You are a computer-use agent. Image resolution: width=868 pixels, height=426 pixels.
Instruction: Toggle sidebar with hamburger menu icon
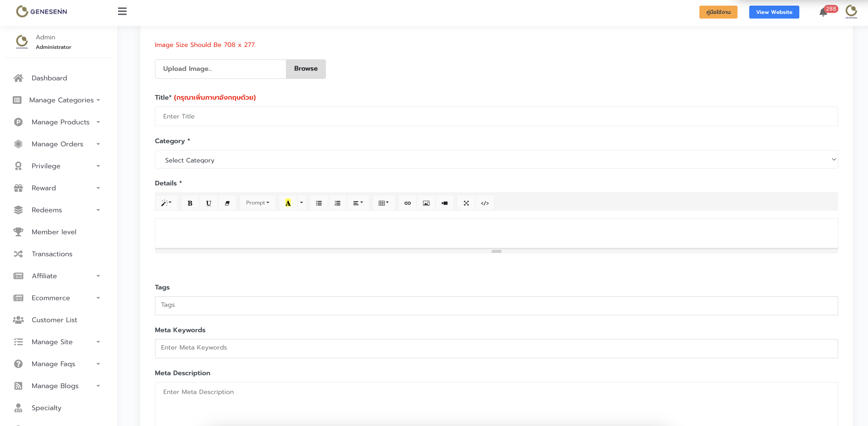[122, 11]
